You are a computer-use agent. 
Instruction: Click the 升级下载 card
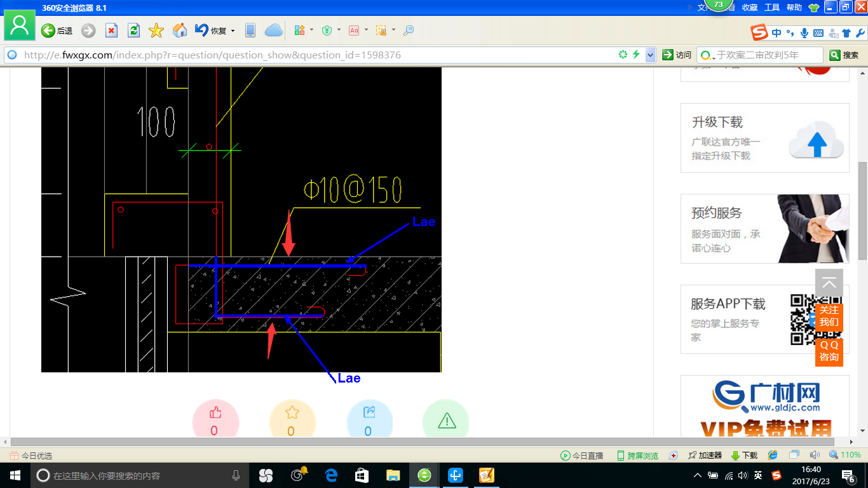point(765,138)
